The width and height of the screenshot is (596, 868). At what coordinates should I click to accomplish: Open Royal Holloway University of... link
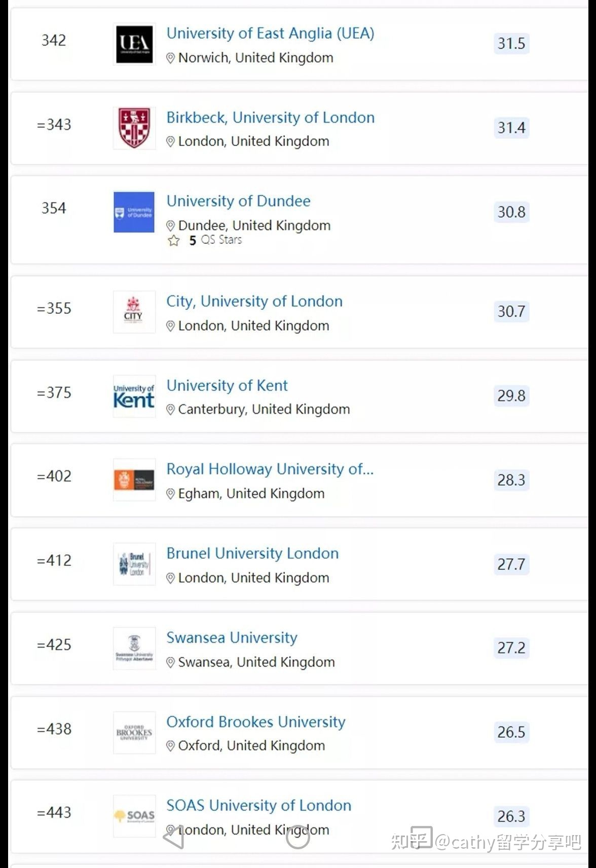(270, 469)
